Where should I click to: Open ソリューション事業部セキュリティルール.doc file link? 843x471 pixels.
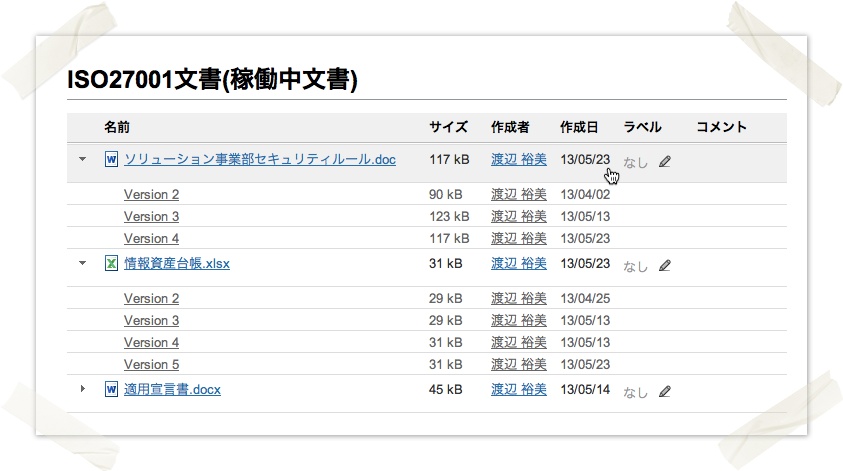point(260,160)
